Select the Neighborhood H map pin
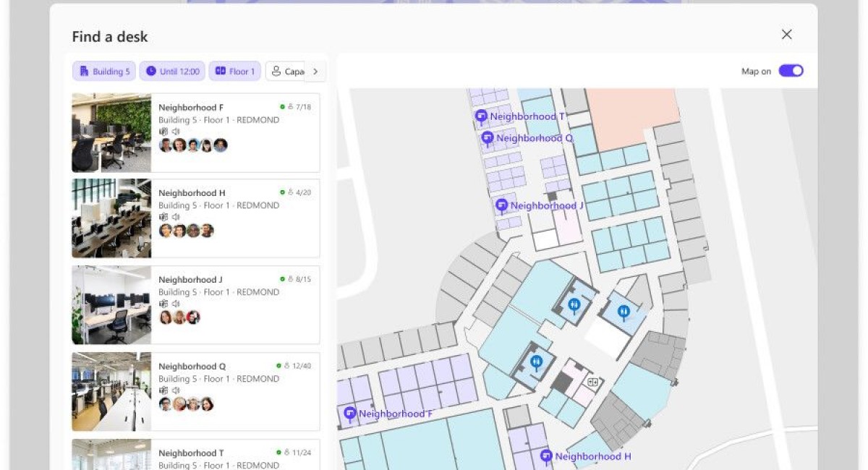This screenshot has width=868, height=470. tap(546, 456)
